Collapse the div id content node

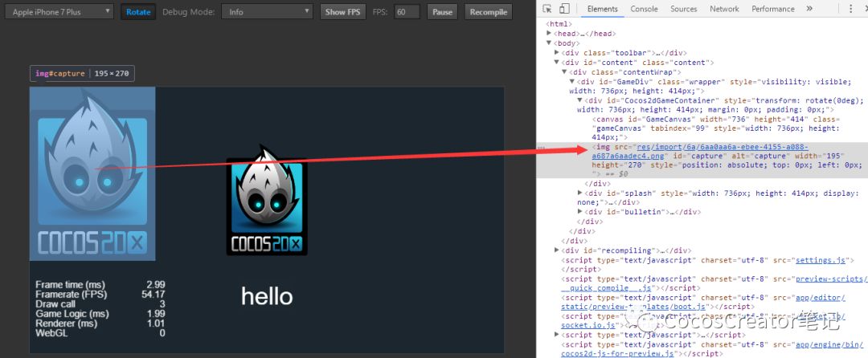pos(557,63)
